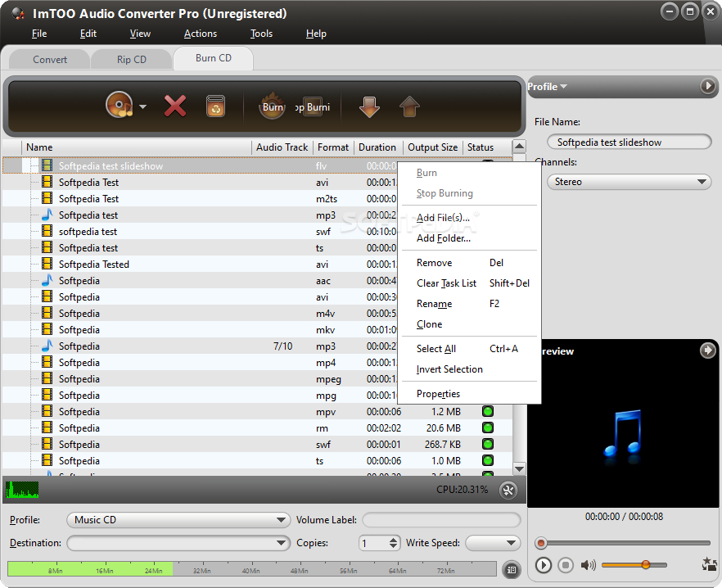Screen dimensions: 722x588
Task: Open the Music CD profile dropdown
Action: pos(178,520)
